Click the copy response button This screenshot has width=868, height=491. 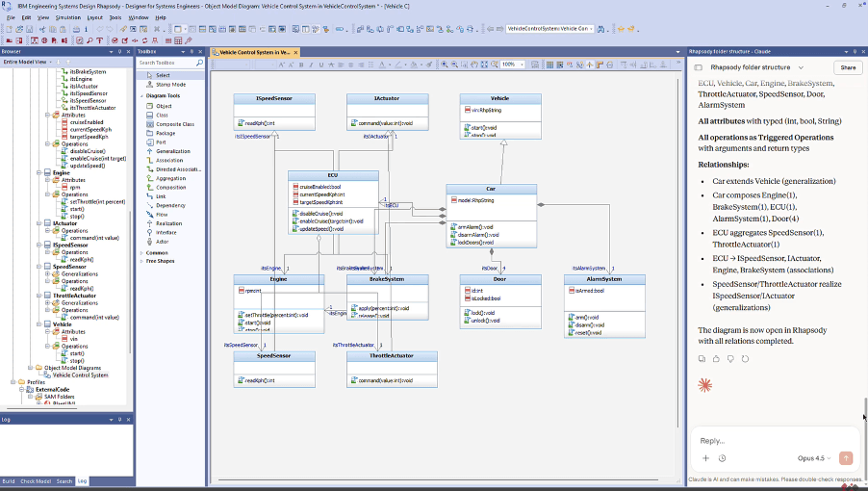(702, 359)
